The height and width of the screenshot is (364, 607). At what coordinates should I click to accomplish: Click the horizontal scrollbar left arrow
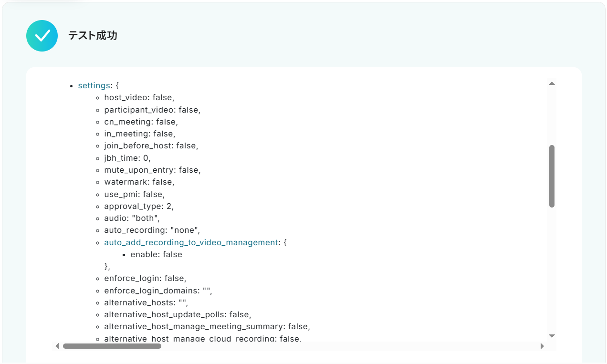pyautogui.click(x=57, y=346)
